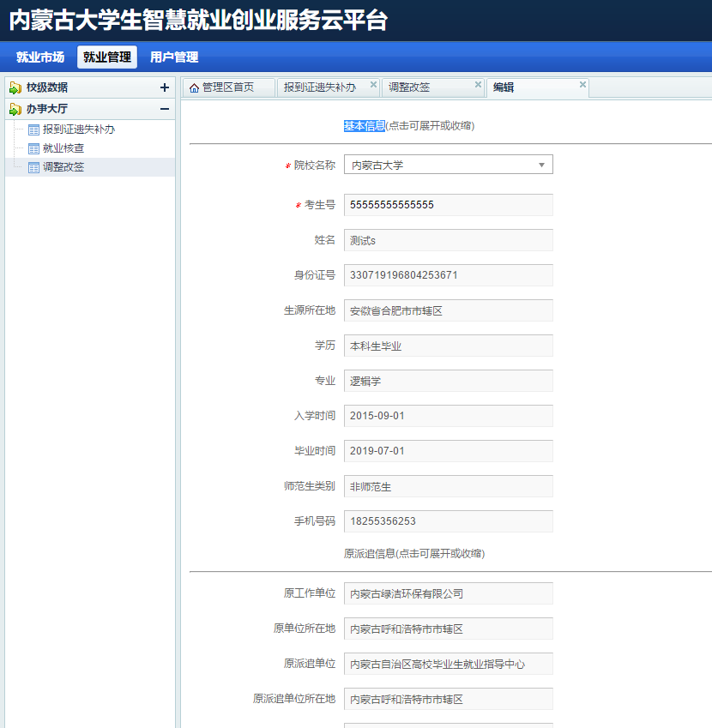Click the 原工作单位 field

[x=448, y=593]
